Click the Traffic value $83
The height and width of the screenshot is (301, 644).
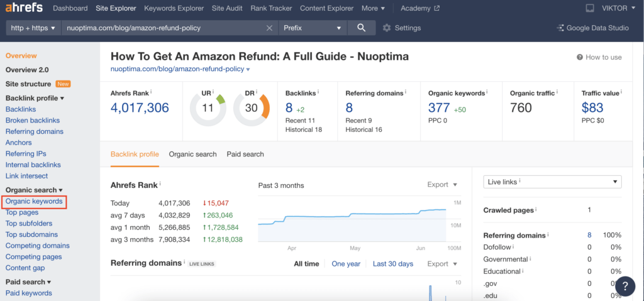(x=592, y=107)
